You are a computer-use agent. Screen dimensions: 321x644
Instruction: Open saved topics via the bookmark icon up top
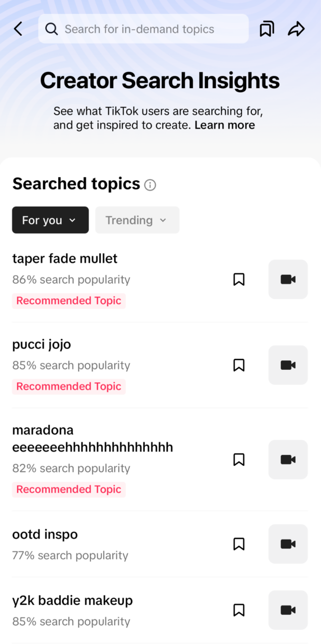point(266,29)
